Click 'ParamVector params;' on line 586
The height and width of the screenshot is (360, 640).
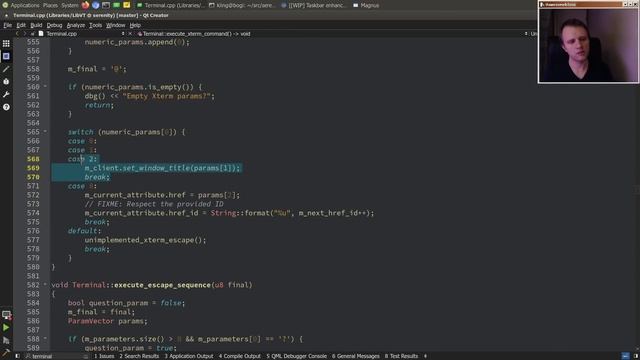(x=107, y=321)
